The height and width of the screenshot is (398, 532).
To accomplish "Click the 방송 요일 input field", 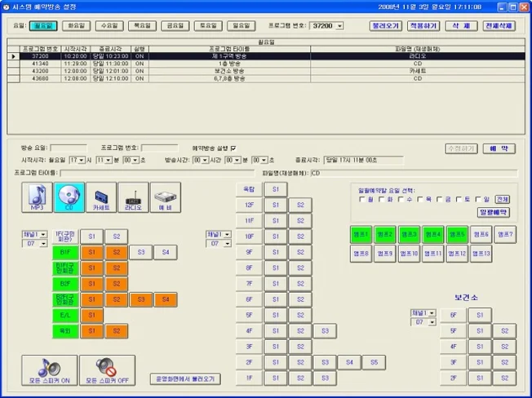I will point(69,148).
